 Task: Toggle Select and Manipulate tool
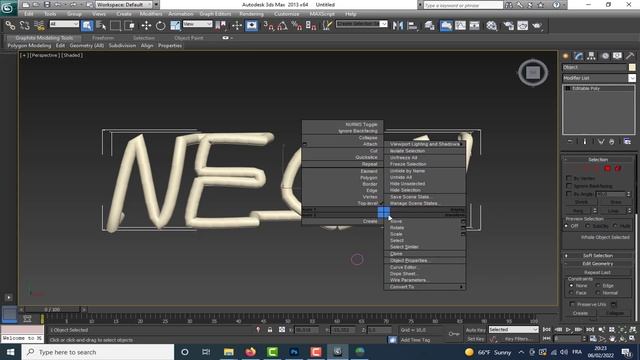(237, 26)
